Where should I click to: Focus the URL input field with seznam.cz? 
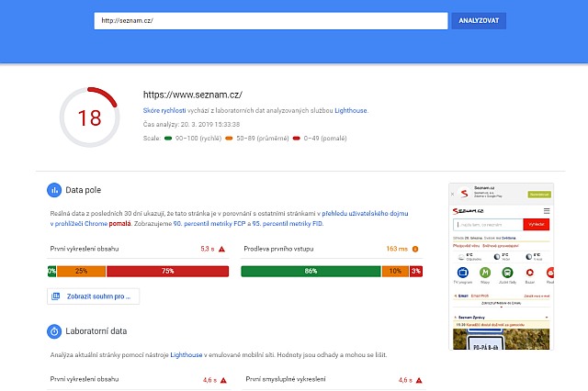271,20
